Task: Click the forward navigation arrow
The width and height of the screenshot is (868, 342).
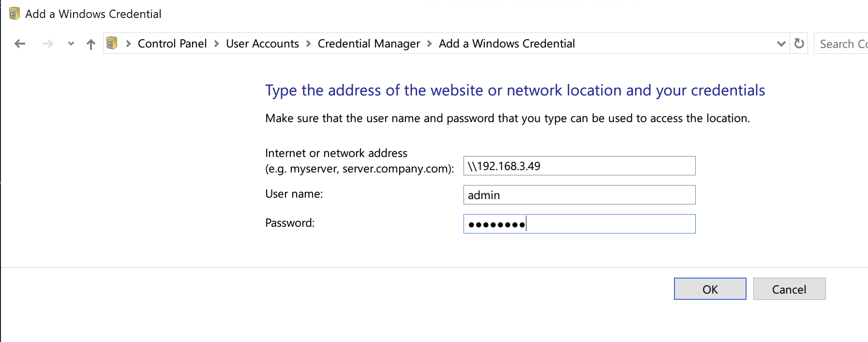Action: click(x=47, y=44)
